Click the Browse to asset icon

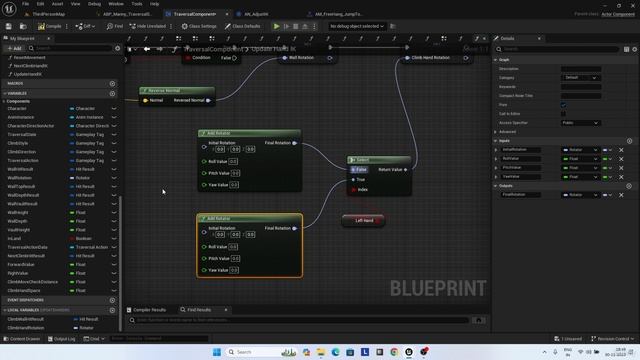(23, 26)
